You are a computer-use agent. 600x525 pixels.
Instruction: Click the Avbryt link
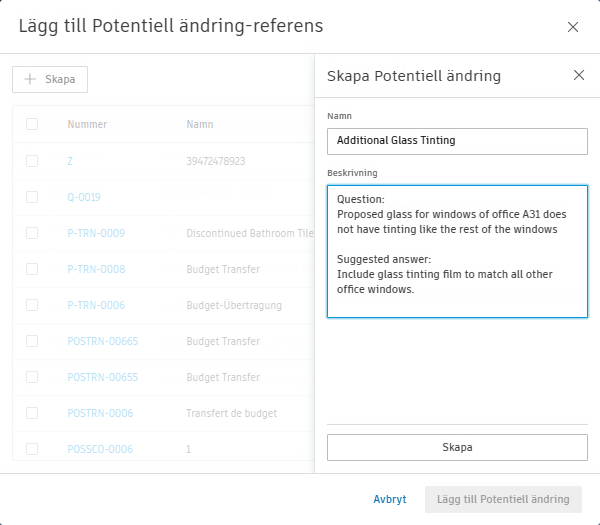tap(390, 499)
